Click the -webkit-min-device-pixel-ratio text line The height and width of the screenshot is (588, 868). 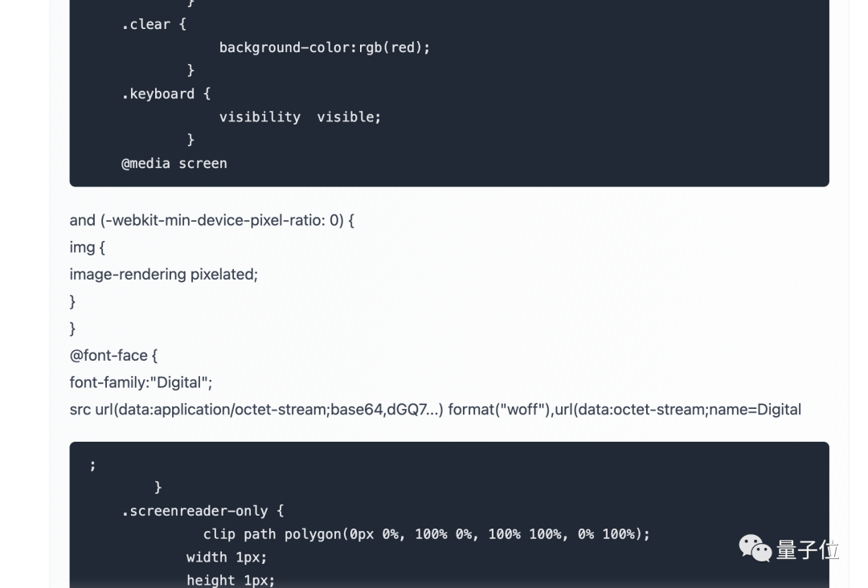coord(211,220)
